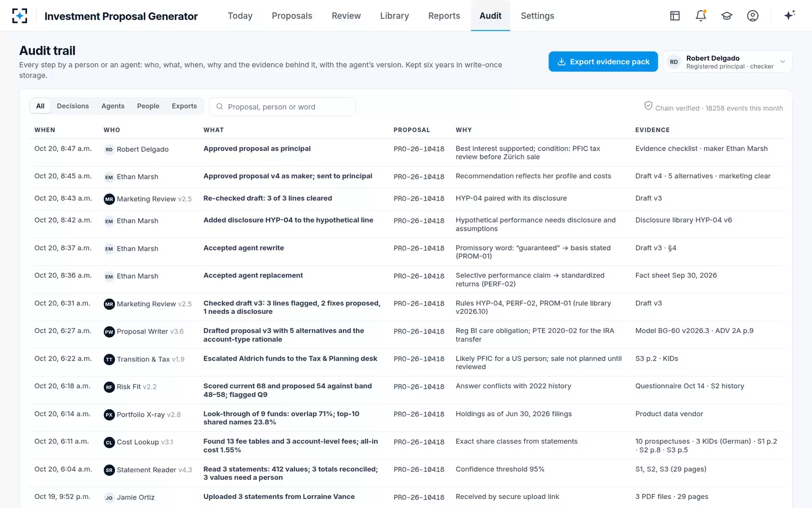Filter audit trail by People

148,106
